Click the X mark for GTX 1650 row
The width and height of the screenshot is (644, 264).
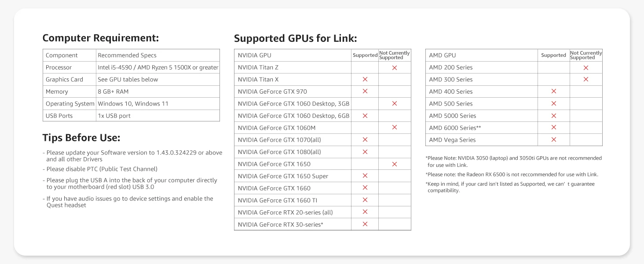(395, 164)
